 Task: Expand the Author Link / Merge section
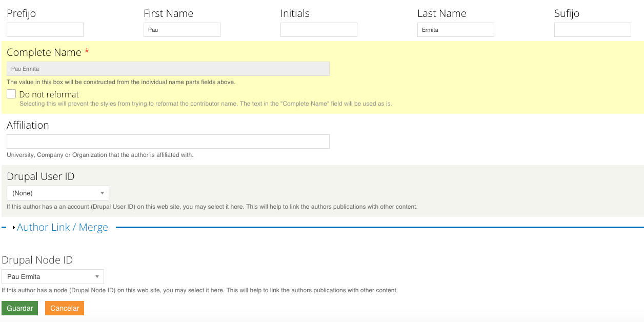(63, 227)
